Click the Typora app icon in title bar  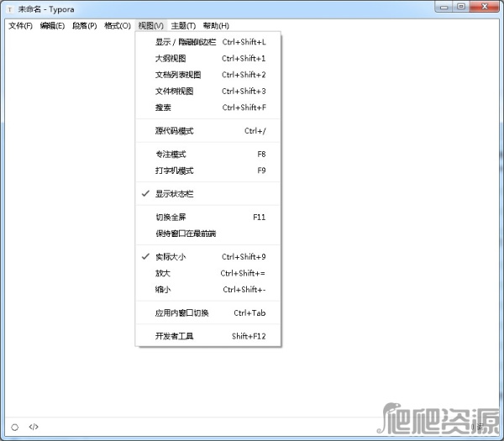[x=9, y=8]
